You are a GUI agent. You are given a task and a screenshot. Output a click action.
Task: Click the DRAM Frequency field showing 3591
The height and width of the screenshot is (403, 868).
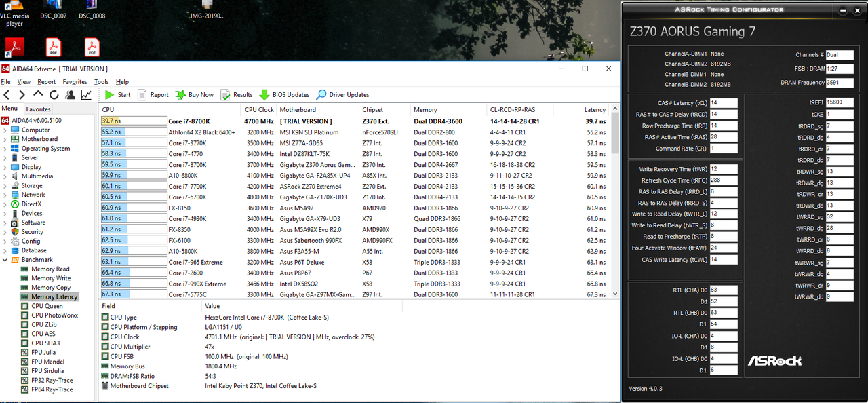coord(840,83)
